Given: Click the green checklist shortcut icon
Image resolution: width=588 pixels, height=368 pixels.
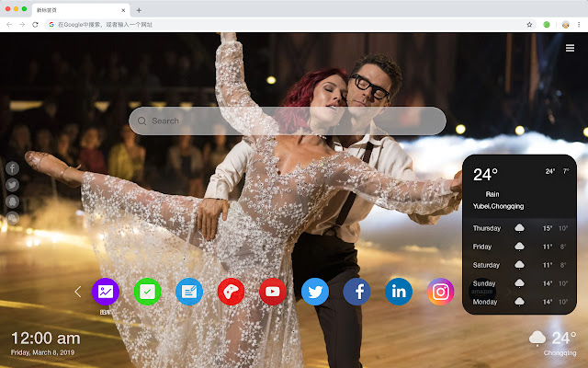Looking at the screenshot, I should coord(147,292).
